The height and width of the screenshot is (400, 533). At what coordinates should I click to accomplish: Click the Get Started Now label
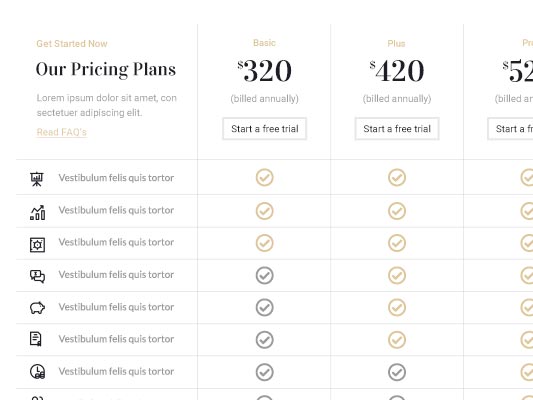tap(72, 44)
